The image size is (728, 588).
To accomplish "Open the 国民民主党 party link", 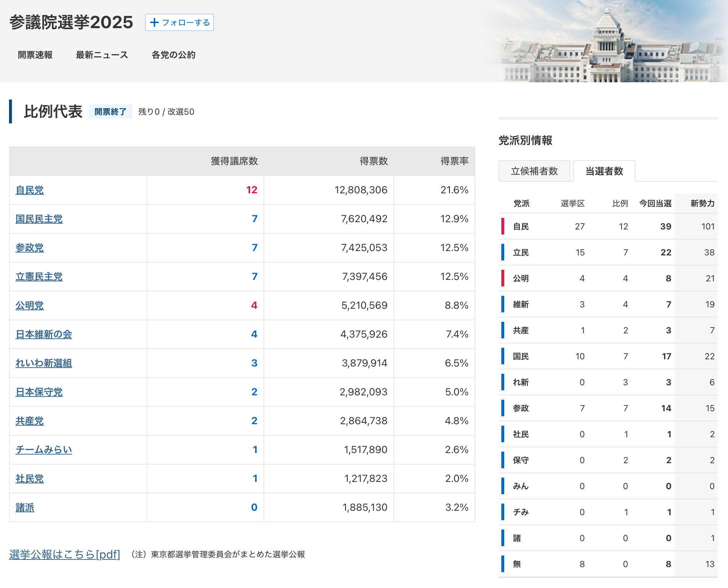I will click(x=39, y=219).
